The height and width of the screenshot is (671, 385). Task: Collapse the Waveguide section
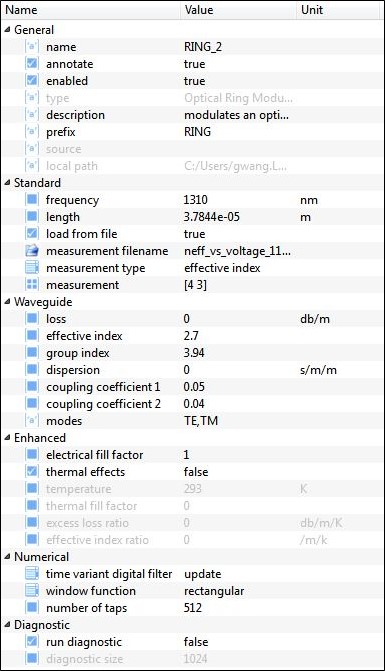[x=8, y=302]
